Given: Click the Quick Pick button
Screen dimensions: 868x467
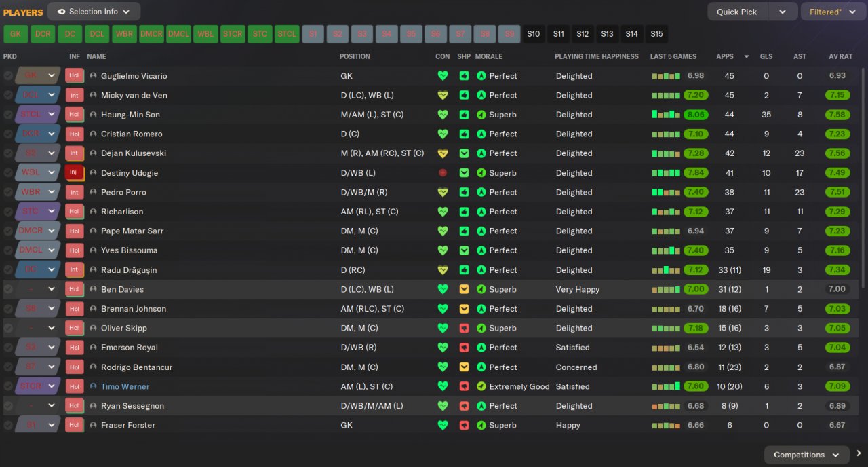Looking at the screenshot, I should point(737,12).
